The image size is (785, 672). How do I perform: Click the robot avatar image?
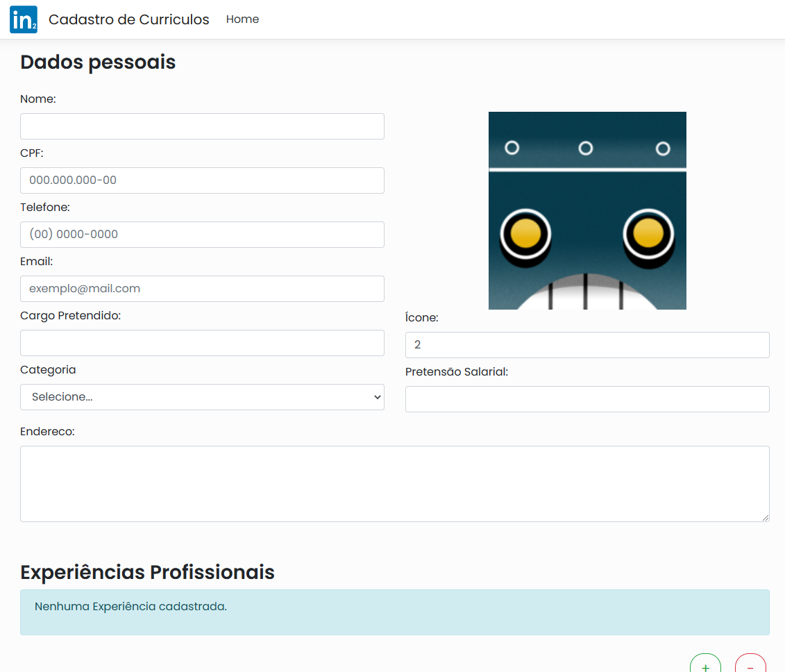pos(587,210)
